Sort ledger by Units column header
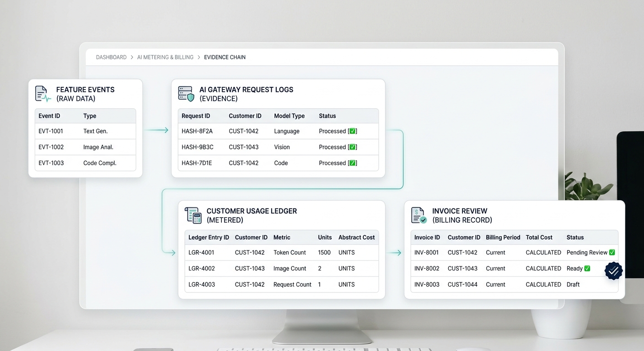Screen dimensions: 644x351 point(325,238)
